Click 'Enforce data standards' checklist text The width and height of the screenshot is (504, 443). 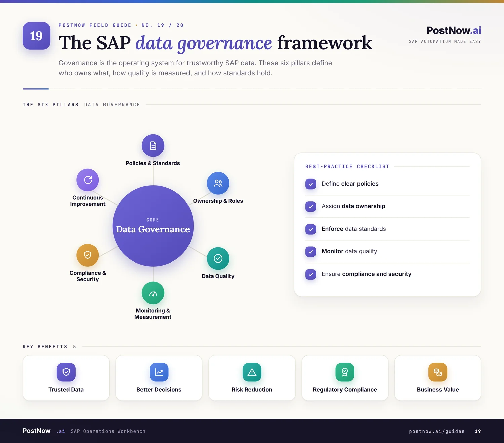tap(354, 229)
